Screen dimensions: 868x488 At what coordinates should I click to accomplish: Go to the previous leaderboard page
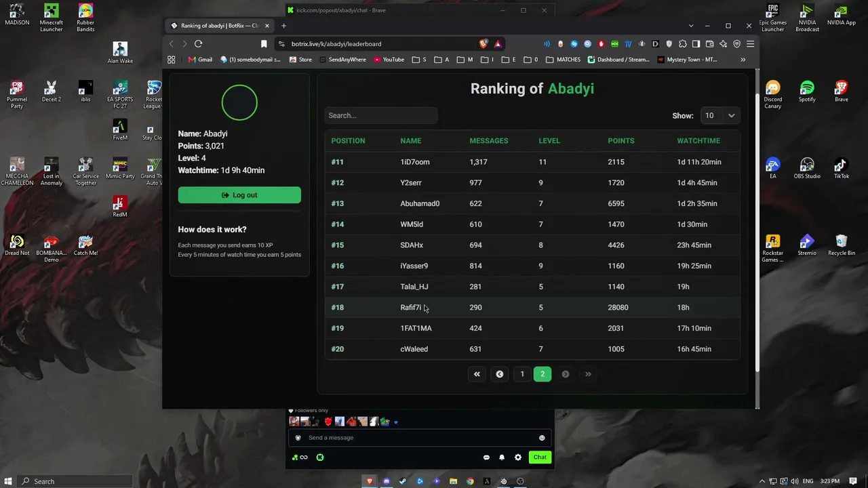500,374
